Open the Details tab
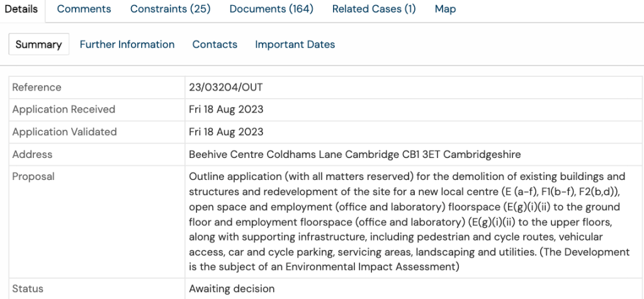This screenshot has height=299, width=644. 21,9
